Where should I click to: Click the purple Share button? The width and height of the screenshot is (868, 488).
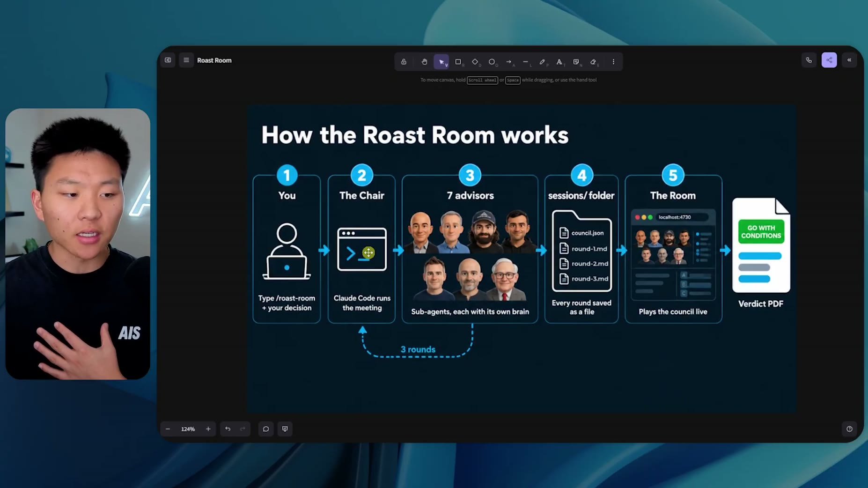click(829, 60)
